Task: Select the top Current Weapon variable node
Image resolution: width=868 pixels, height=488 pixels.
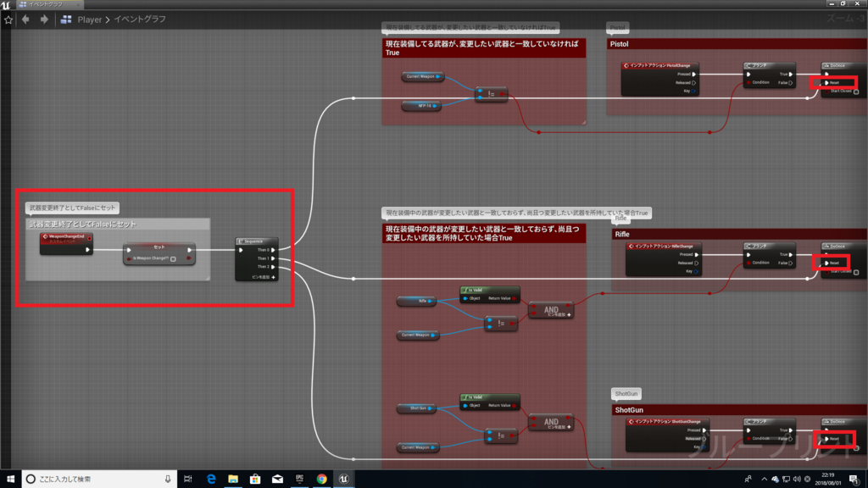Action: [423, 76]
